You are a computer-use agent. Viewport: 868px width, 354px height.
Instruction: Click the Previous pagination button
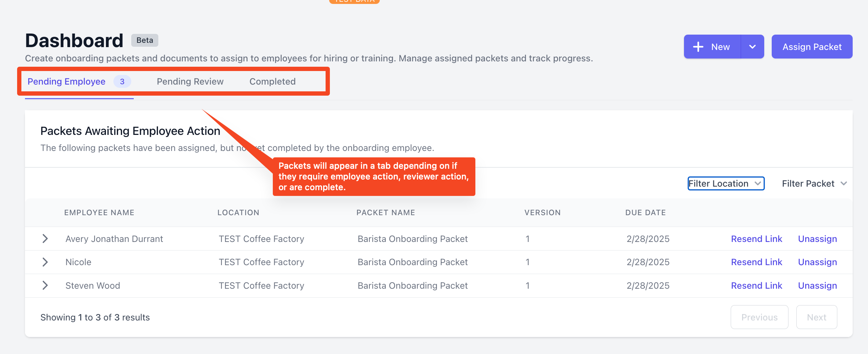pos(760,317)
